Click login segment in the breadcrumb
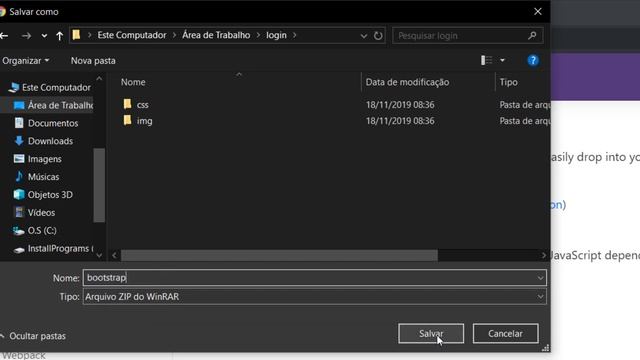The height and width of the screenshot is (360, 640). tap(276, 35)
